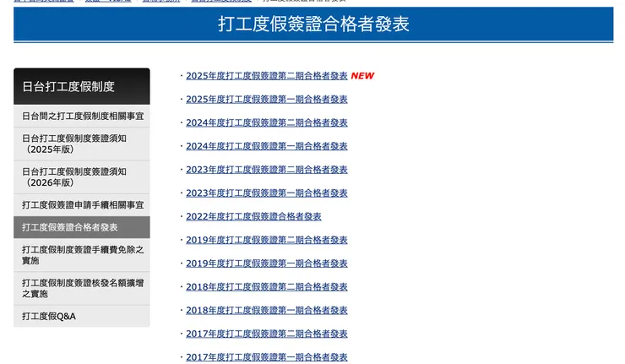
Task: Click the 打工度假簽證合格者發表 page title banner
Action: pyautogui.click(x=313, y=24)
